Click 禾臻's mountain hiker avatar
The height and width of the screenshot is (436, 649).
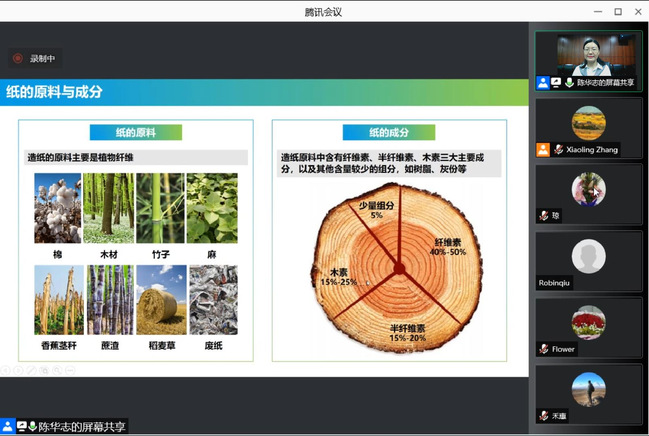click(x=588, y=389)
